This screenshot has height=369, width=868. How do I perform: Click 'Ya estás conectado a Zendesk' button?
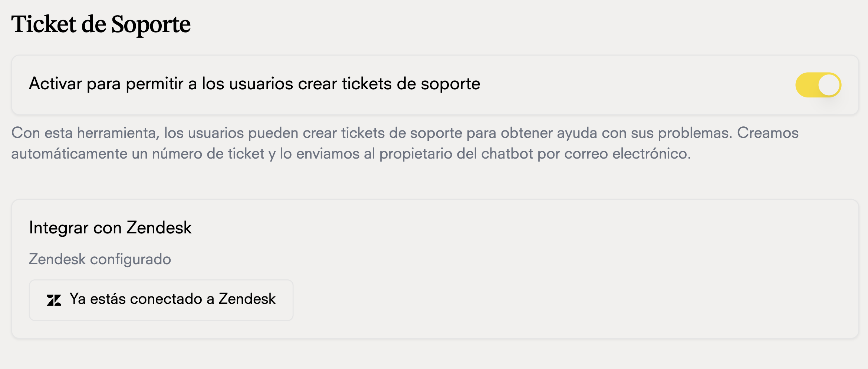pyautogui.click(x=161, y=299)
